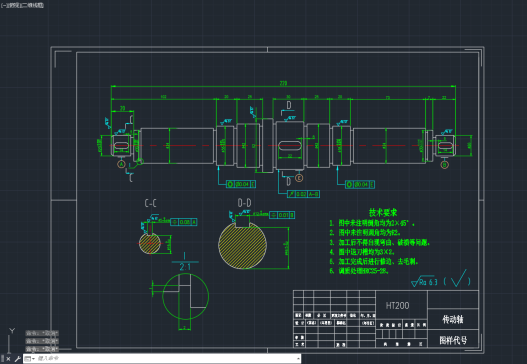527x364 pixels.
Task: Select the 图样代号 title block text
Action: click(x=453, y=340)
